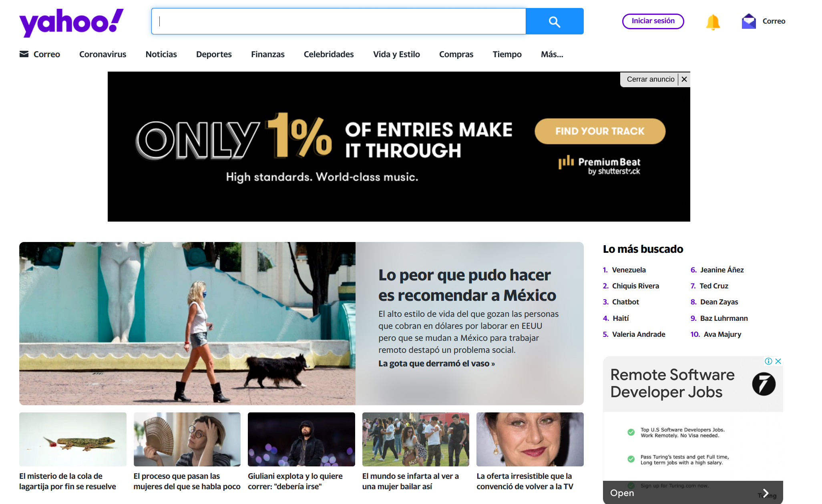Open the Más dropdown menu
This screenshot has width=822, height=504.
pos(551,54)
